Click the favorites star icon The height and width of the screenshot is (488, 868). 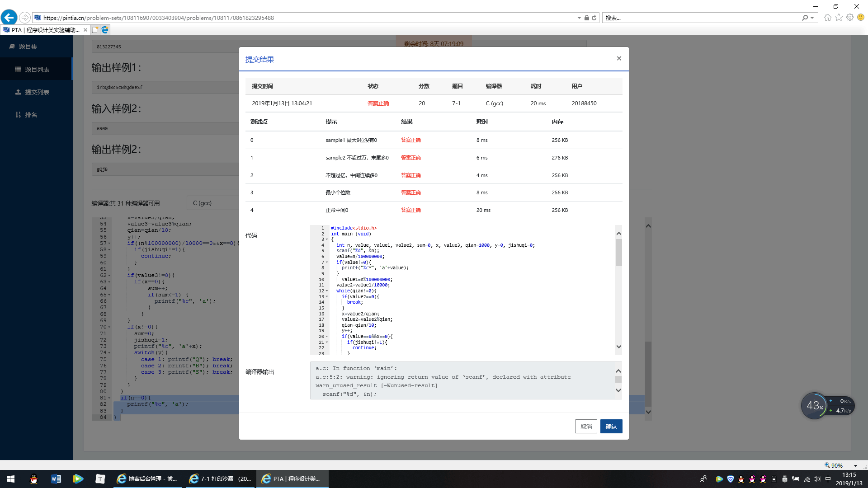point(839,18)
